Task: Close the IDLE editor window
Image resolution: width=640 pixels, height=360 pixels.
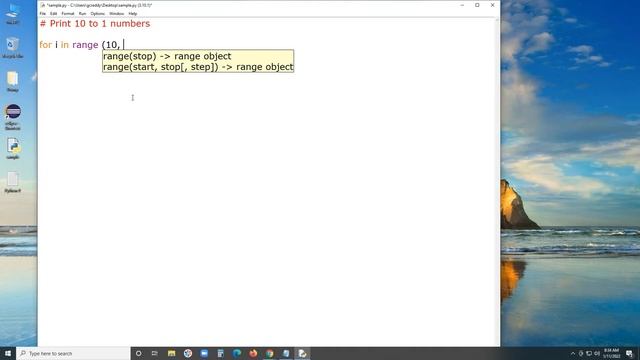Action: (x=492, y=5)
